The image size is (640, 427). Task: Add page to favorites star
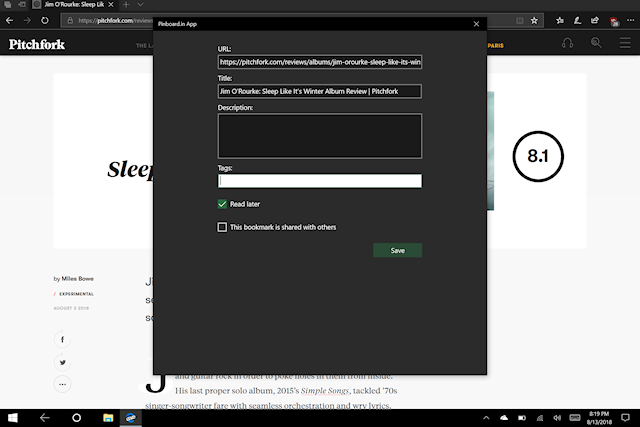(x=534, y=20)
